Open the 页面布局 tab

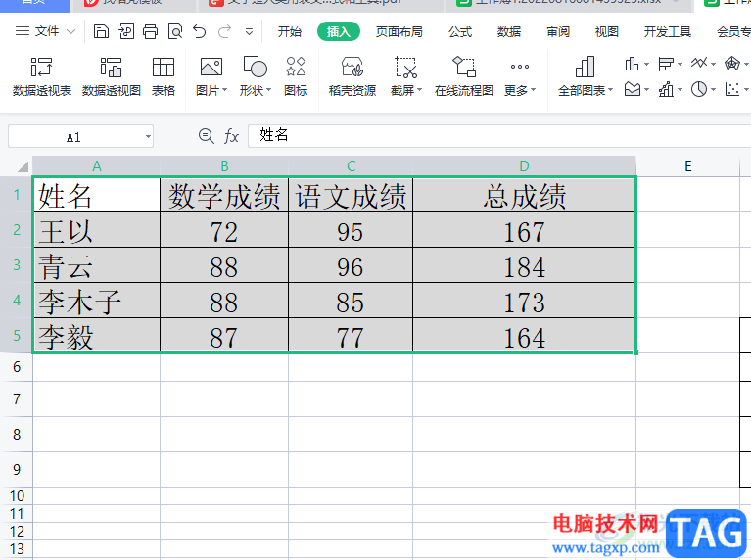coord(399,31)
